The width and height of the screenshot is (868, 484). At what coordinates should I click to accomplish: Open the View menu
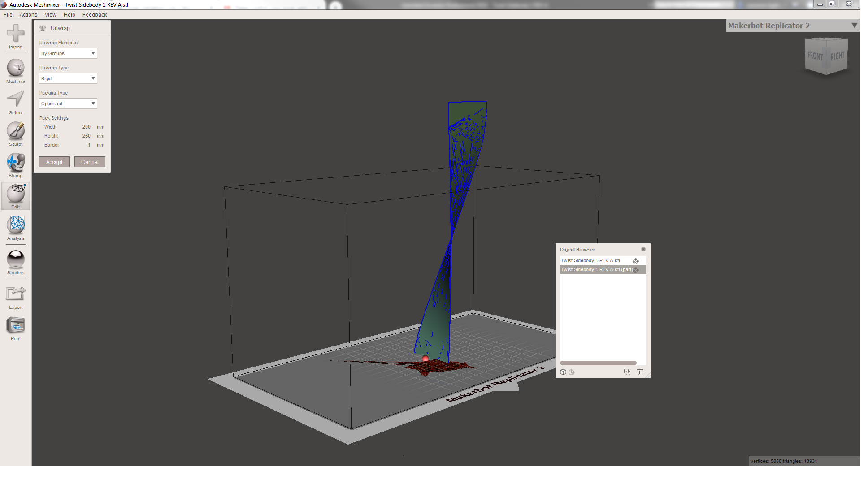click(x=50, y=14)
